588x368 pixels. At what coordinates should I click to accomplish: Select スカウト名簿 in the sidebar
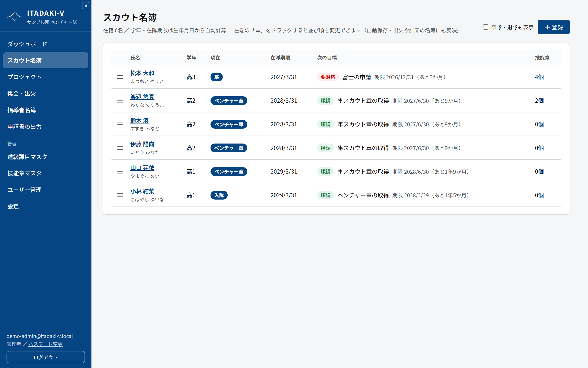pos(46,60)
